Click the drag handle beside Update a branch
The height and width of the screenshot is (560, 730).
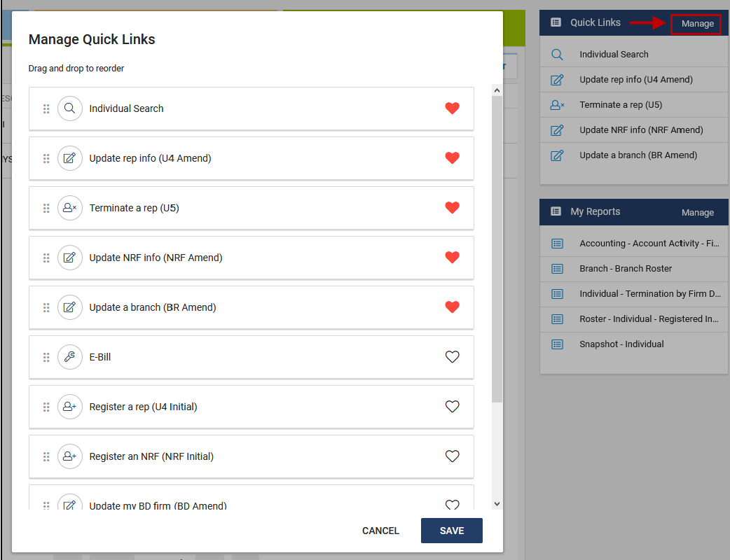point(46,307)
